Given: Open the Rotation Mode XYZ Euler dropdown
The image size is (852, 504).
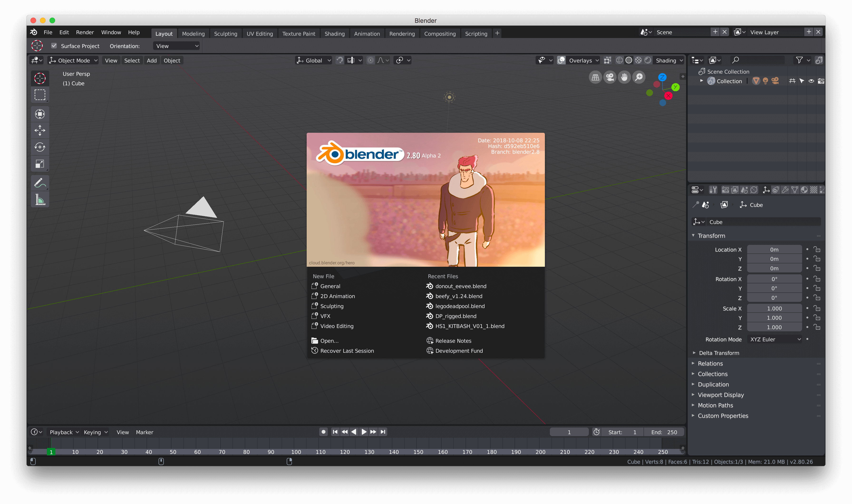Looking at the screenshot, I should [x=775, y=339].
